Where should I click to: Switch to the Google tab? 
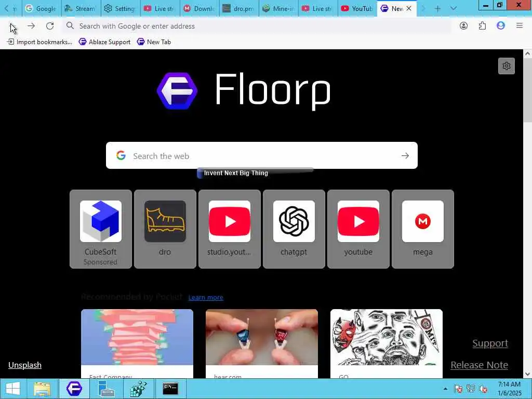(x=42, y=8)
